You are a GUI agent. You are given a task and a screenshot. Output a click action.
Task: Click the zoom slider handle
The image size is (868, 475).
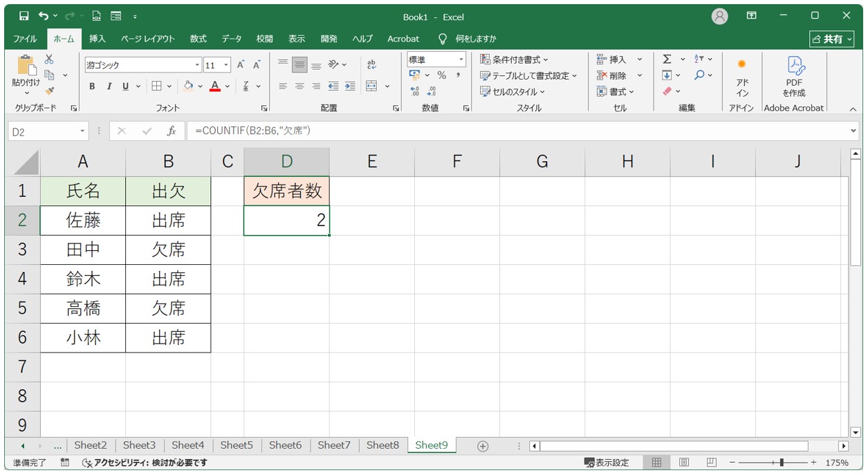coord(782,463)
